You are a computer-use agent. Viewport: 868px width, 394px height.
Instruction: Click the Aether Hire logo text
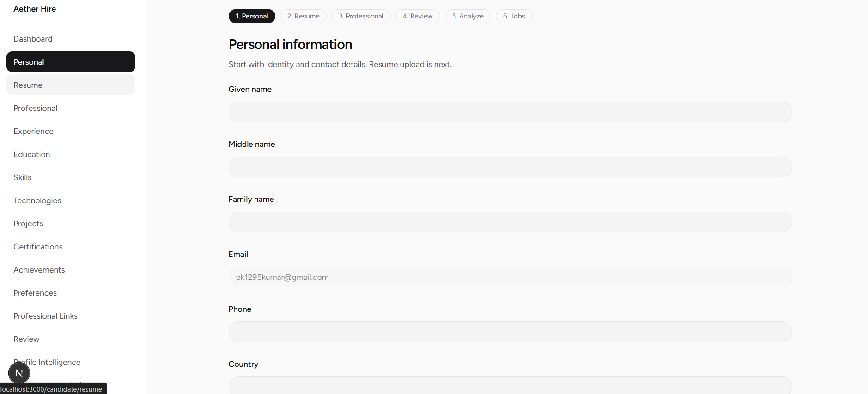(x=35, y=9)
